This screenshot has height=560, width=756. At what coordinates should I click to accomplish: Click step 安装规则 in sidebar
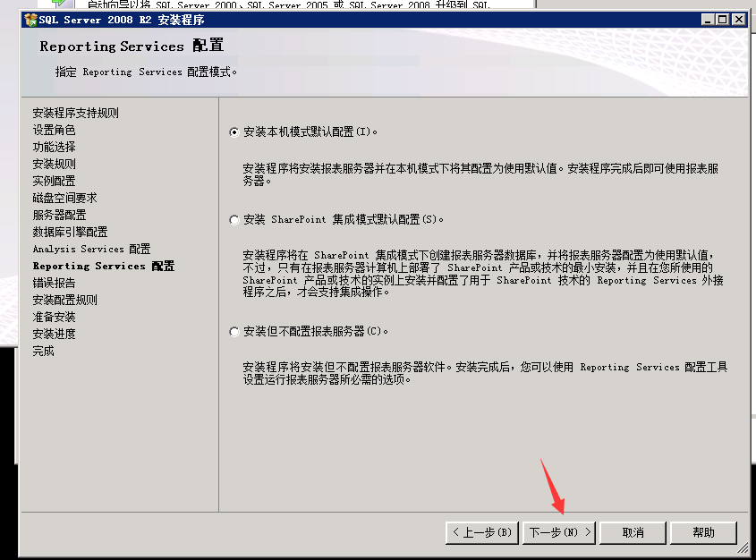pyautogui.click(x=54, y=164)
